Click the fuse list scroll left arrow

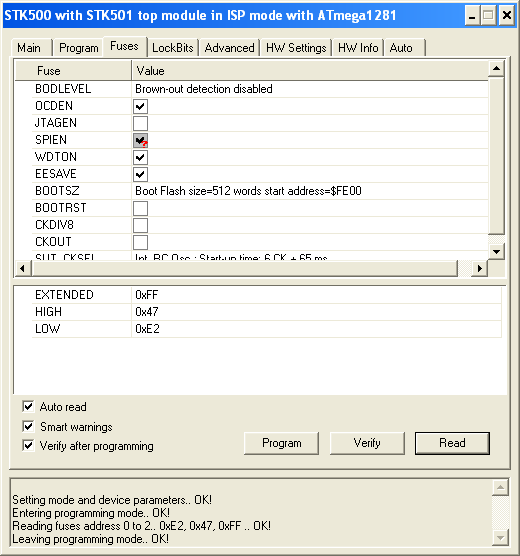click(x=23, y=268)
